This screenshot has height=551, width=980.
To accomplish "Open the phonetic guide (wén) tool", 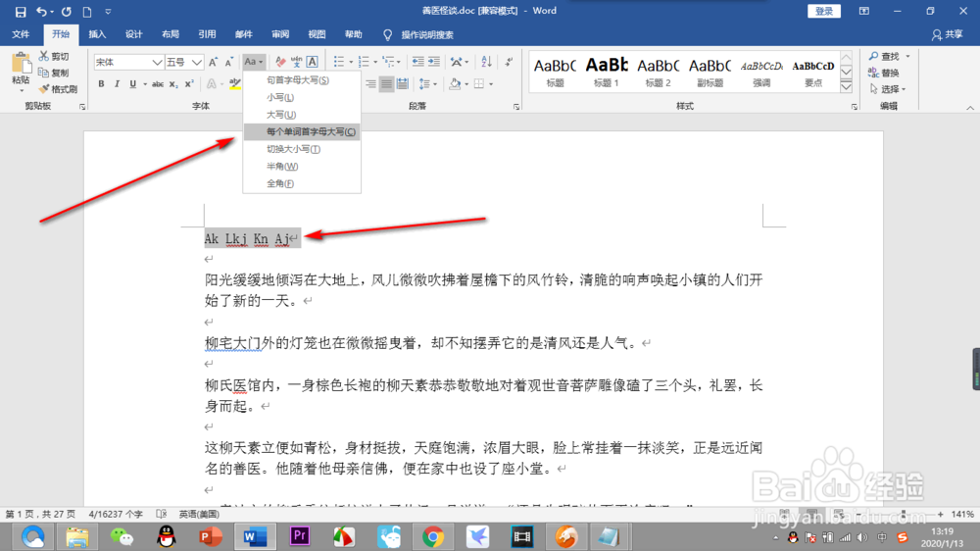I will pos(296,62).
